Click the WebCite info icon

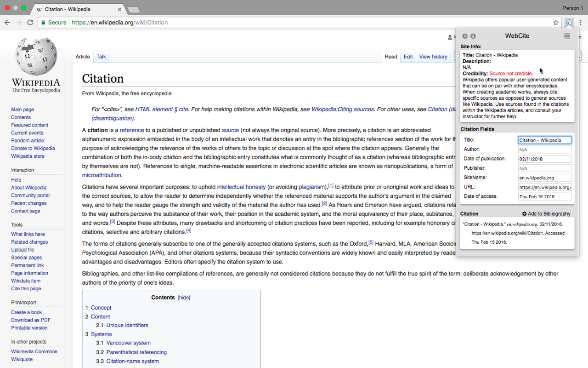coord(473,36)
